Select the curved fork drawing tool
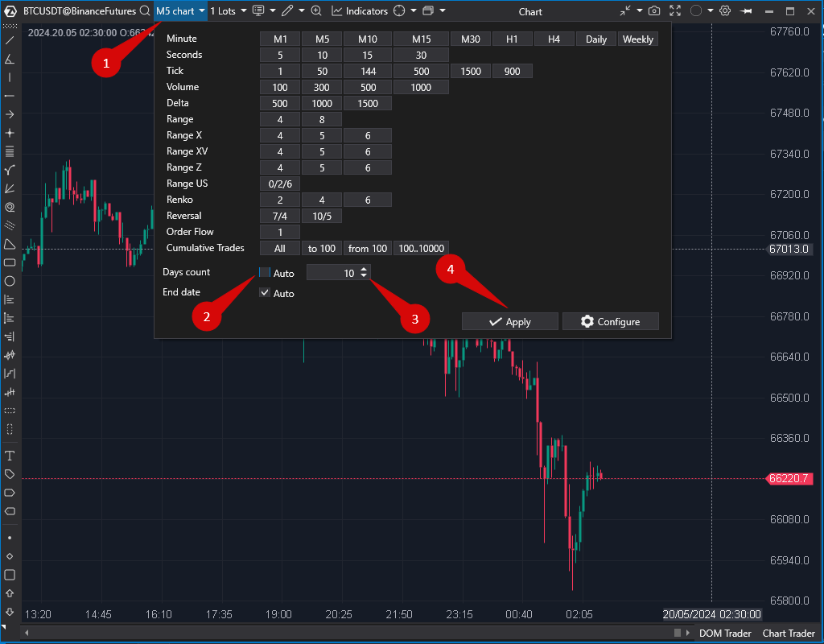This screenshot has height=644, width=824. [x=10, y=171]
